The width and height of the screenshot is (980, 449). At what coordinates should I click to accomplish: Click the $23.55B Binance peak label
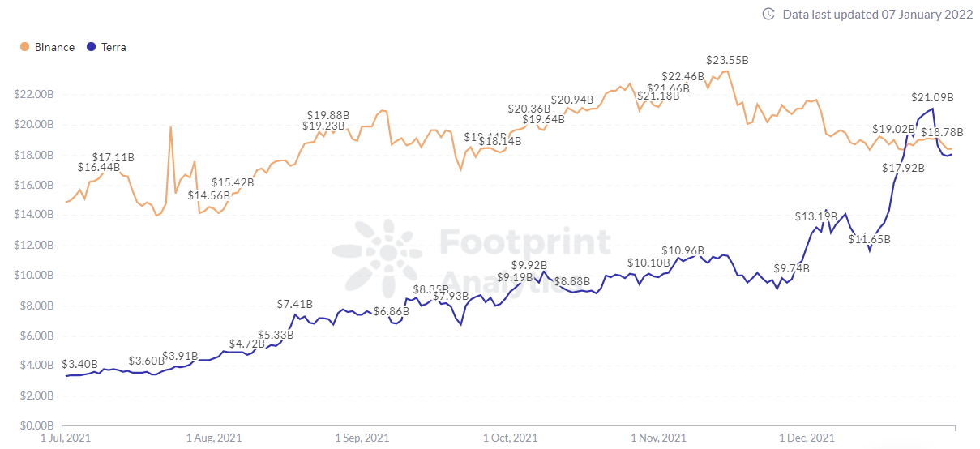click(727, 60)
